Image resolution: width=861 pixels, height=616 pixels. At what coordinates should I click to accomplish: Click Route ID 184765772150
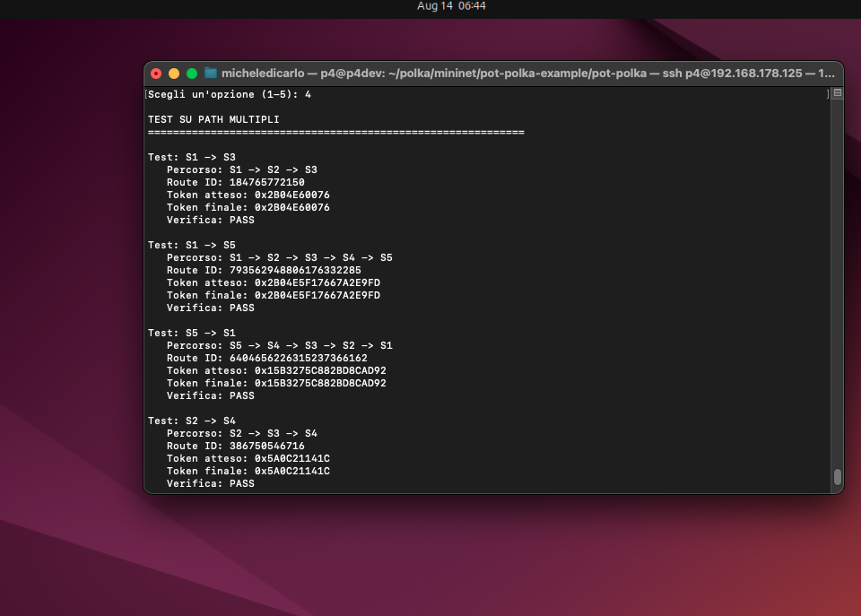click(235, 182)
